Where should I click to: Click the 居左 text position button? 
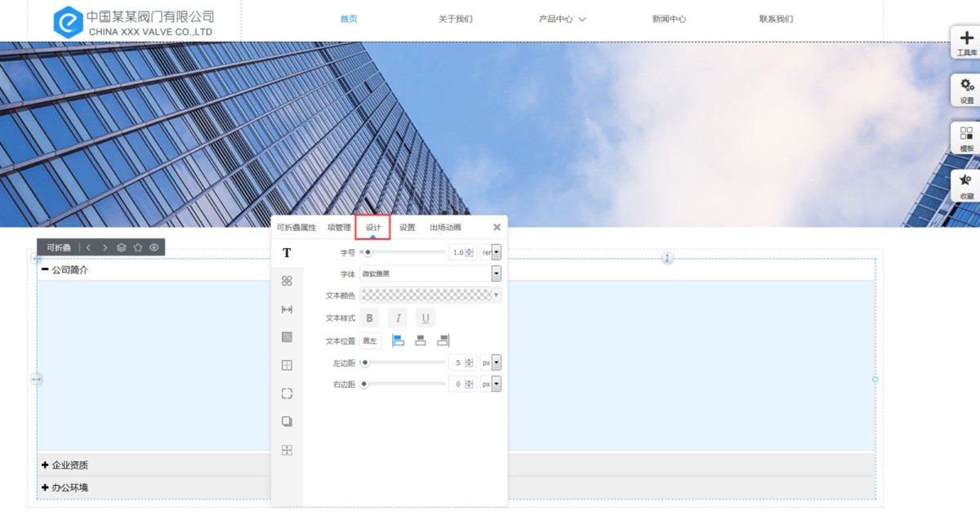(370, 341)
